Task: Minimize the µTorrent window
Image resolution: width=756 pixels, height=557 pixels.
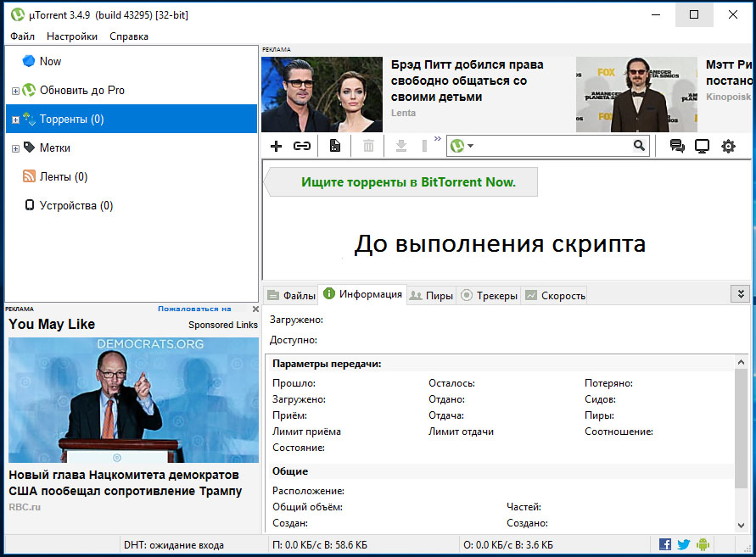Action: 656,14
